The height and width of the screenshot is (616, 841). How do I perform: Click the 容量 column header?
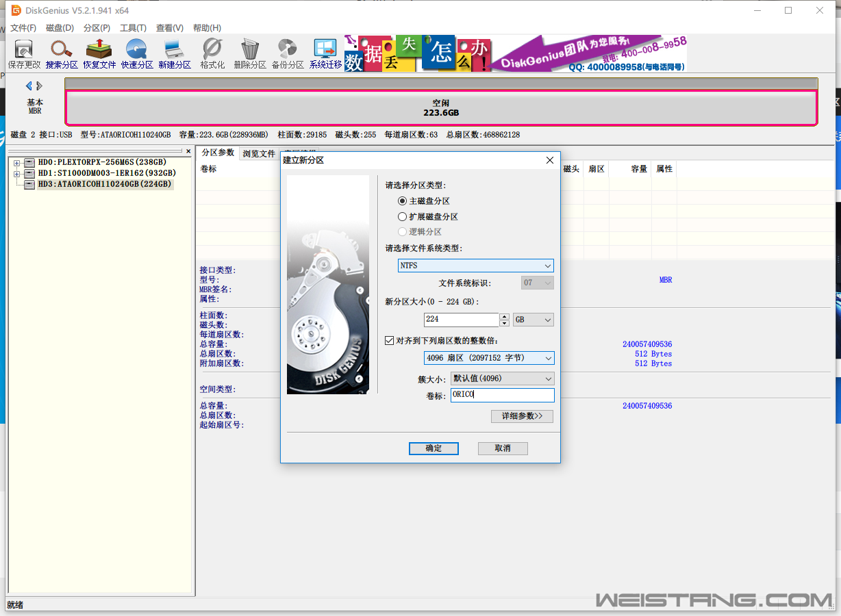(630, 169)
